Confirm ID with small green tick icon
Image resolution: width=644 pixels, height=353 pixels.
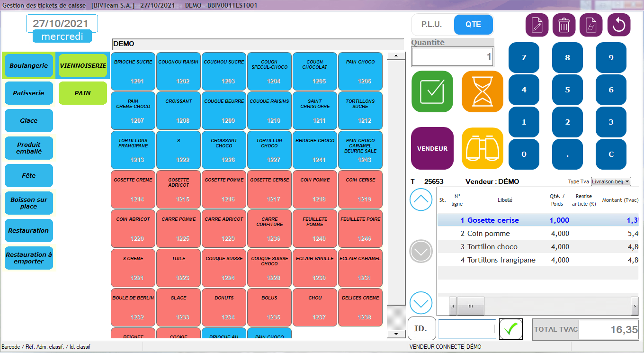(510, 329)
